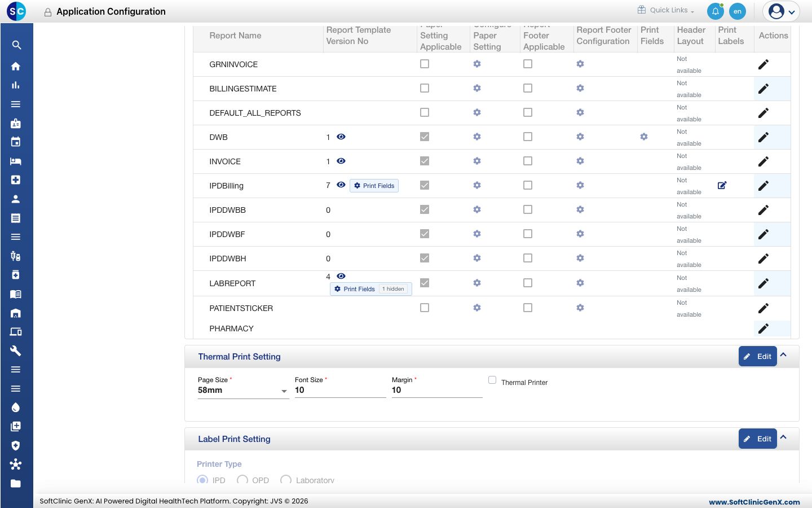
Task: Toggle Report Footer Applicable checkbox for DWB
Action: (x=528, y=137)
